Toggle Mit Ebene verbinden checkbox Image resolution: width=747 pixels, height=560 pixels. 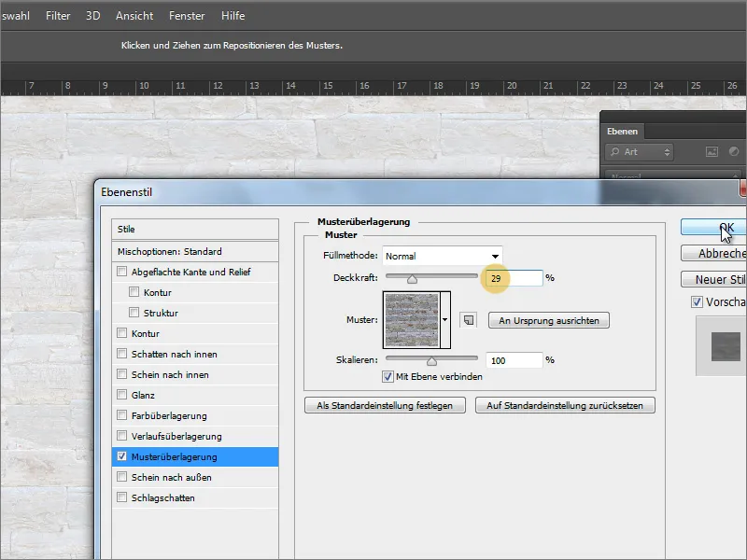click(388, 377)
